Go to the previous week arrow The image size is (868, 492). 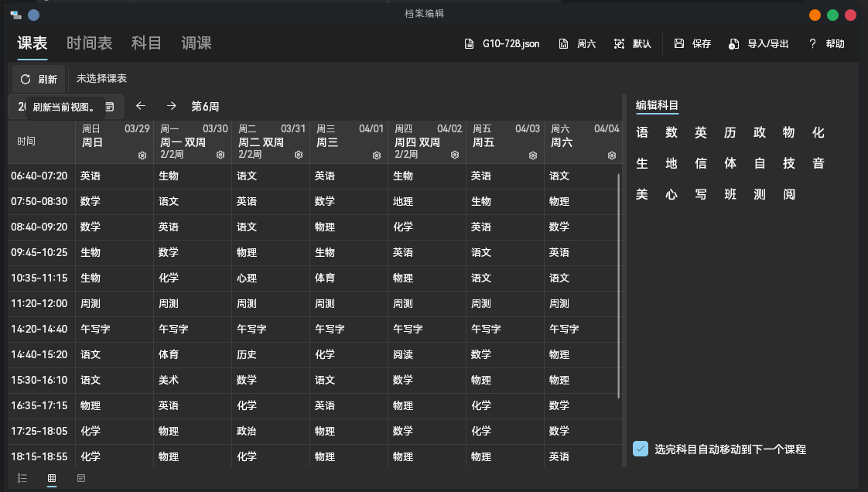(x=140, y=106)
